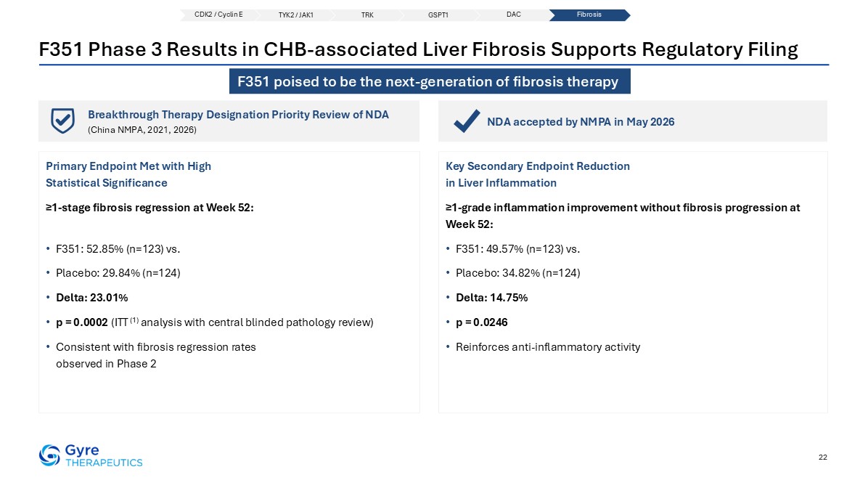Click the large blue checkmark icon

point(467,121)
